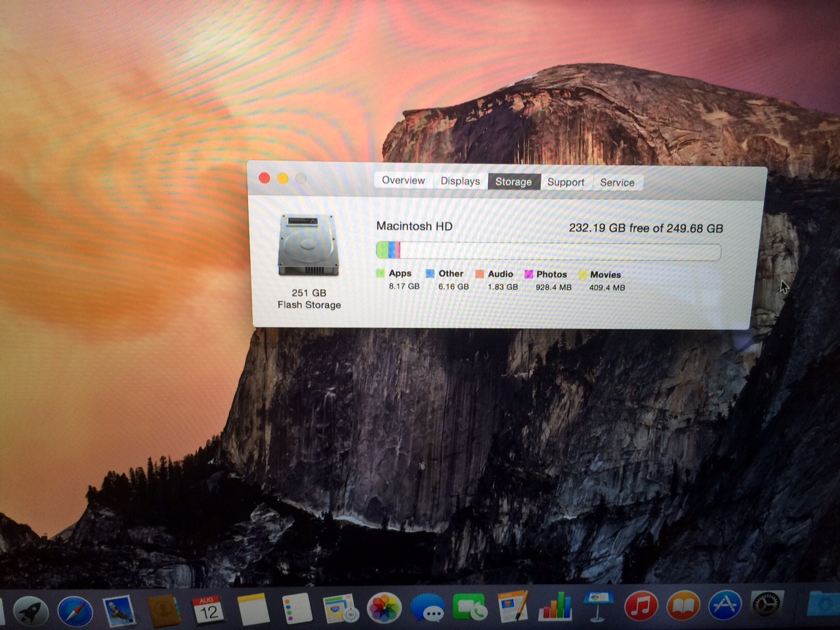840x630 pixels.
Task: Click the Apps "8.17 GB" value
Action: (x=404, y=286)
